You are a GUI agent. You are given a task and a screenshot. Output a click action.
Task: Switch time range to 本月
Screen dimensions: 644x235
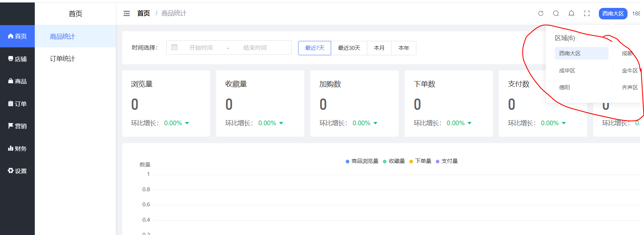coord(379,48)
